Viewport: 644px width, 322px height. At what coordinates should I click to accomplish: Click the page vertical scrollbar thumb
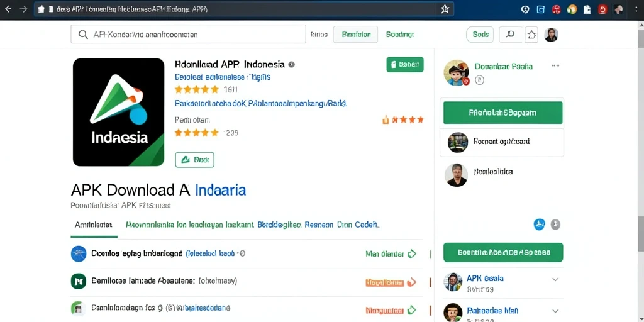coord(640,233)
